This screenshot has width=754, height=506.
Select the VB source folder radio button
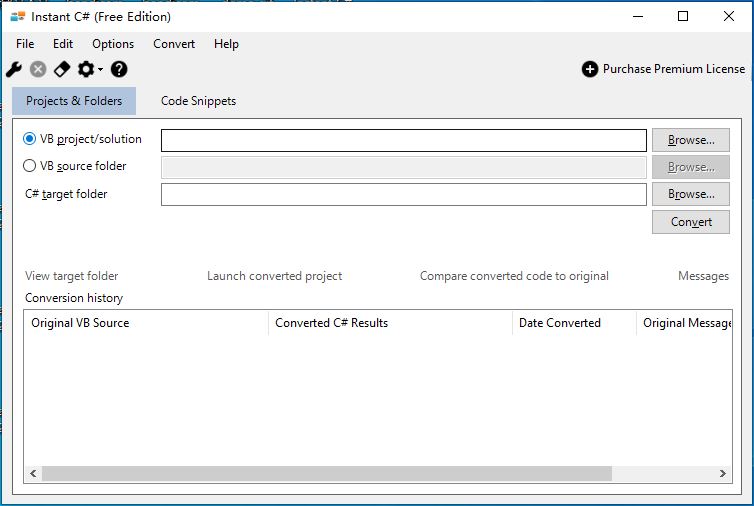tap(30, 166)
